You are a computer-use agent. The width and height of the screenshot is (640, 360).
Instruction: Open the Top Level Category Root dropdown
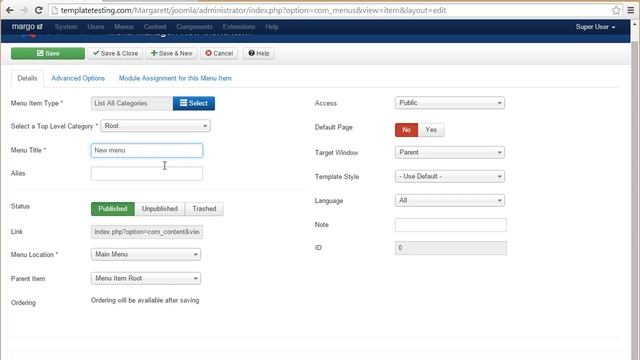click(156, 126)
